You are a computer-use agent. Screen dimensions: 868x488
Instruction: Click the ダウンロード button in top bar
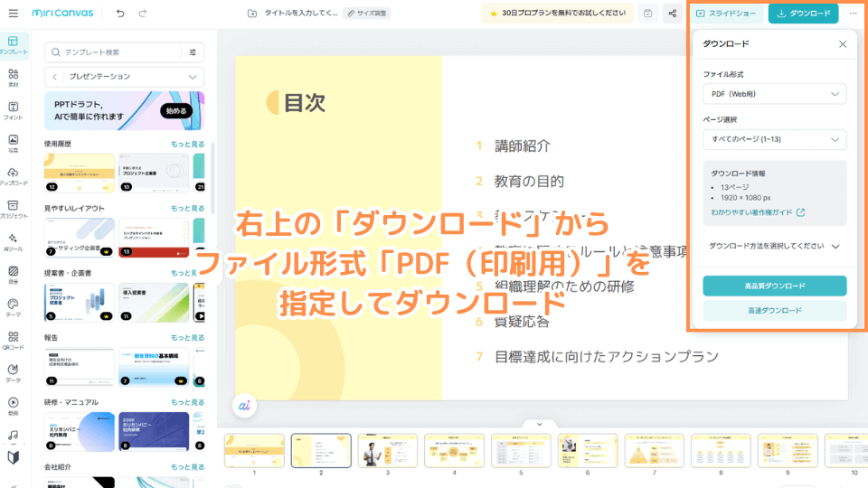pos(803,14)
